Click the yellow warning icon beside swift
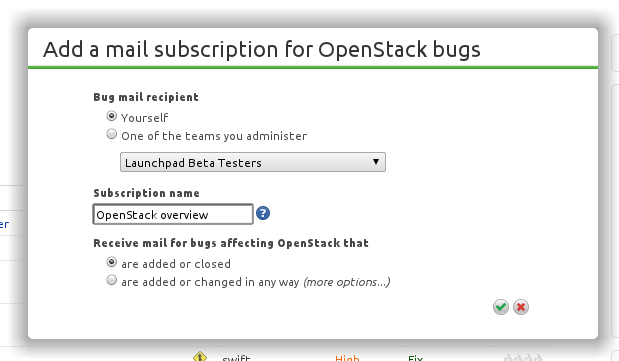This screenshot has height=361, width=619. pos(200,356)
